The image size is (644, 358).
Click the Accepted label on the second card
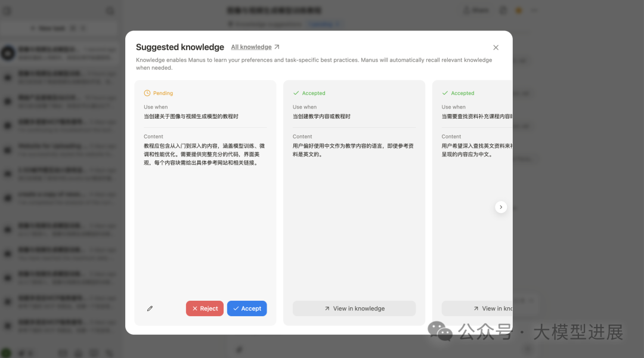[x=314, y=93]
